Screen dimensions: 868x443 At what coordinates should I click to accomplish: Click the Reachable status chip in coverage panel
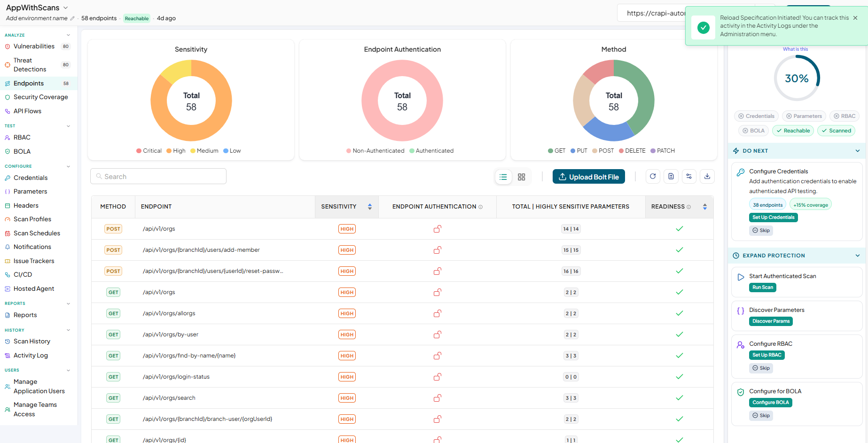pos(793,131)
